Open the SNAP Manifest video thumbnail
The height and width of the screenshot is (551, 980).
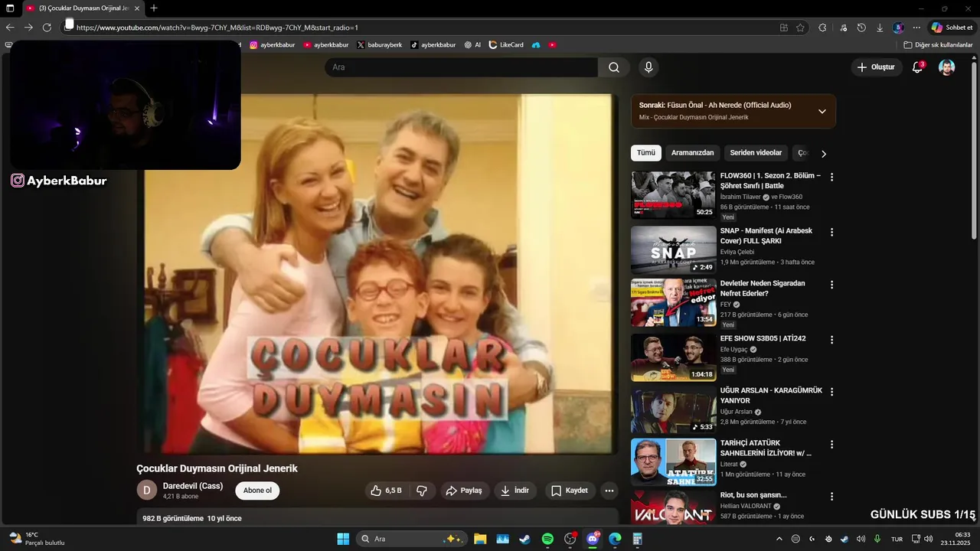(x=674, y=249)
